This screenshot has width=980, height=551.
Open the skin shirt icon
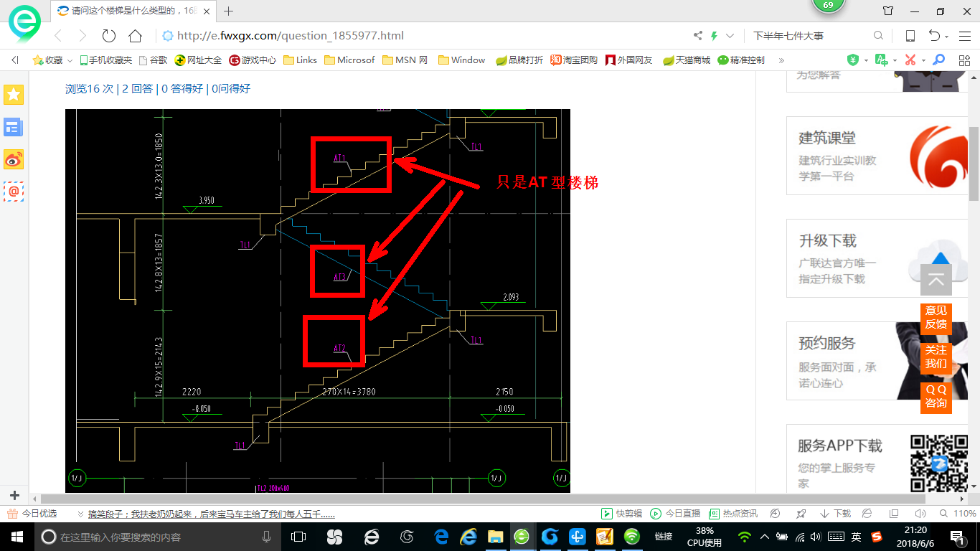888,11
